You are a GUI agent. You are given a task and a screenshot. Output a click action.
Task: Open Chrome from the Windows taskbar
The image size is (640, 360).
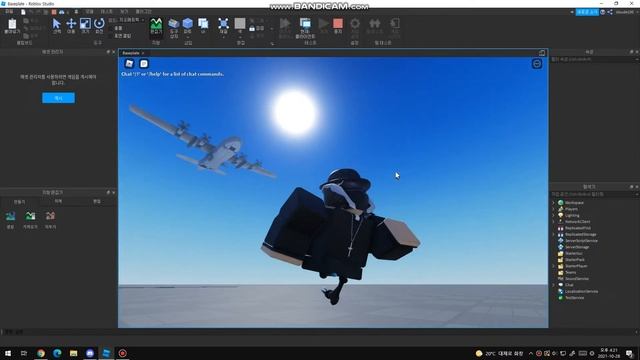click(41, 353)
